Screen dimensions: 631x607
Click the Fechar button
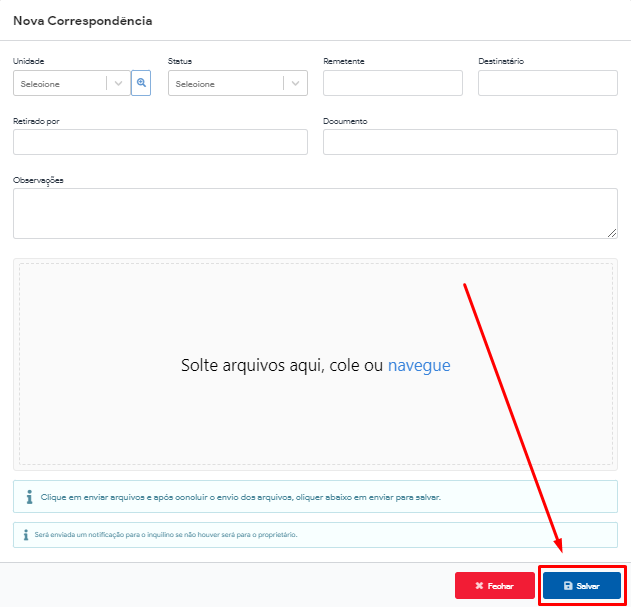(x=495, y=586)
